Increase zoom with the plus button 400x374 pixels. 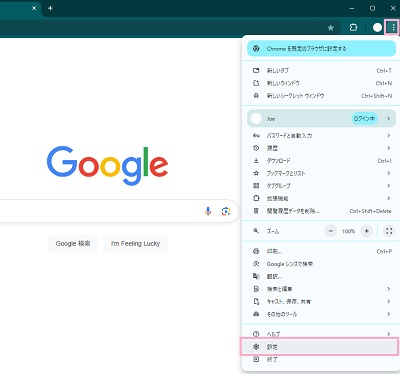366,231
